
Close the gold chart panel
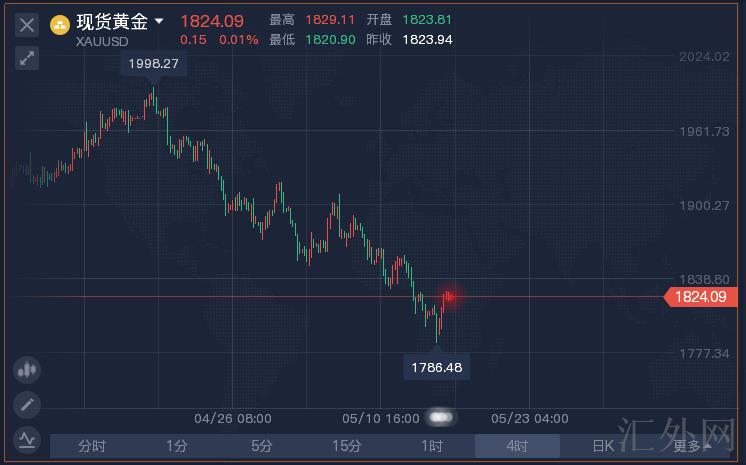(x=27, y=25)
